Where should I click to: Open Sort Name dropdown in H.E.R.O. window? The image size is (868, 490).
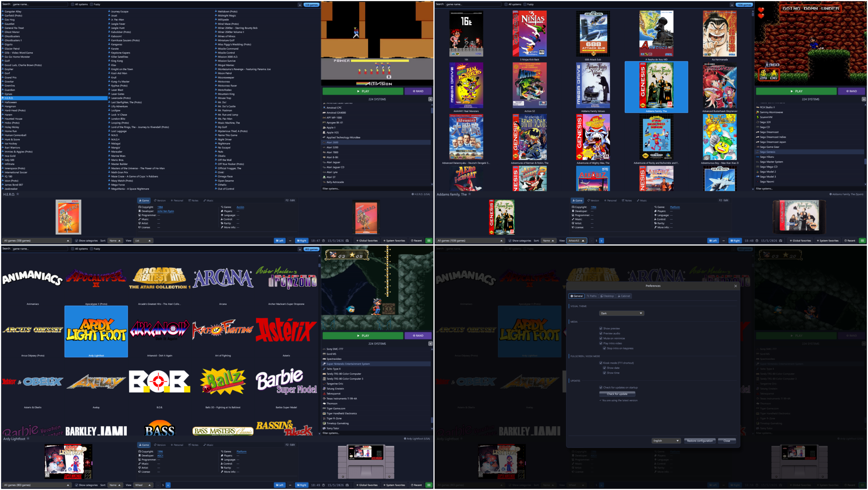(x=115, y=241)
